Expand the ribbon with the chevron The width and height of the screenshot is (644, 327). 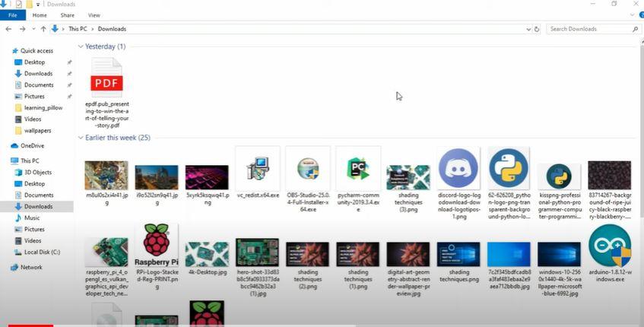632,14
